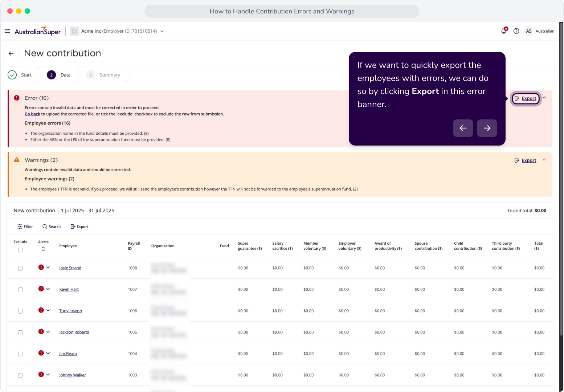564x392 pixels.
Task: Click the red error icon in Kevin Hart row
Action: 41,289
